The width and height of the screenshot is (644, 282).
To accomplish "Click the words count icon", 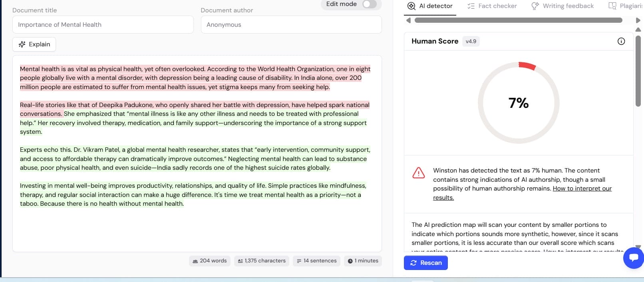I will pyautogui.click(x=195, y=261).
